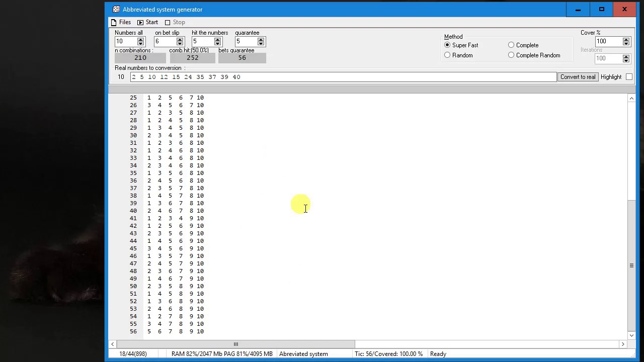Click the Files document icon
Viewport: 644px width, 362px height.
tap(114, 22)
